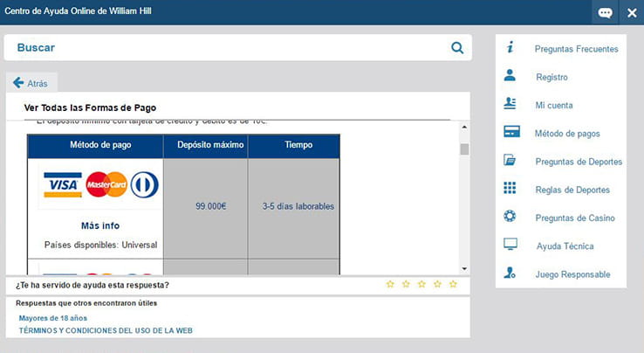Image resolution: width=644 pixels, height=353 pixels.
Task: Open Juego Responsable link
Action: (x=572, y=274)
